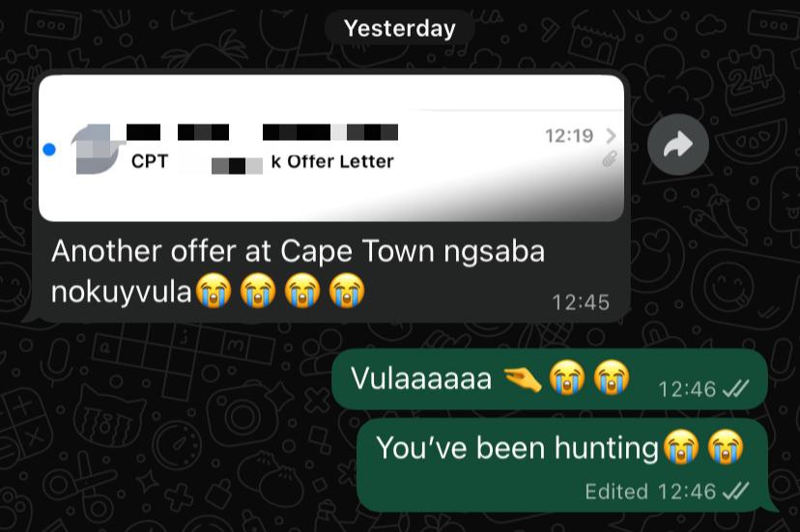Image resolution: width=800 pixels, height=532 pixels.
Task: Click the blue unread dot in the email
Action: tap(49, 150)
